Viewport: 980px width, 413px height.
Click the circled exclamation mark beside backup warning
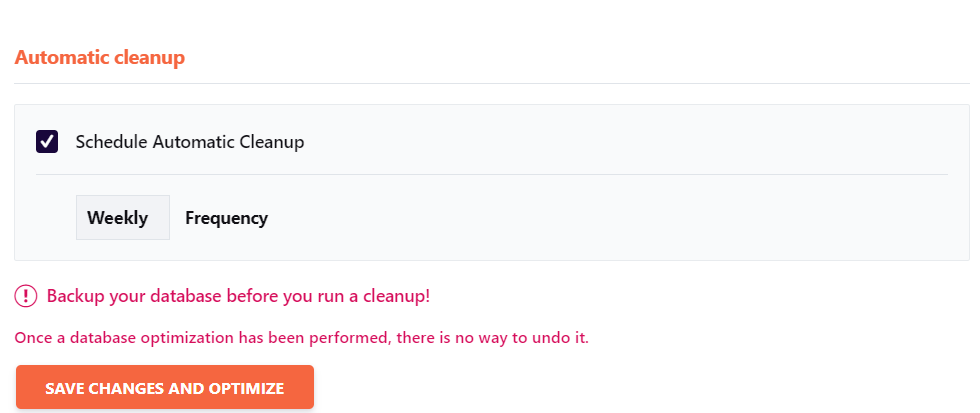click(26, 296)
